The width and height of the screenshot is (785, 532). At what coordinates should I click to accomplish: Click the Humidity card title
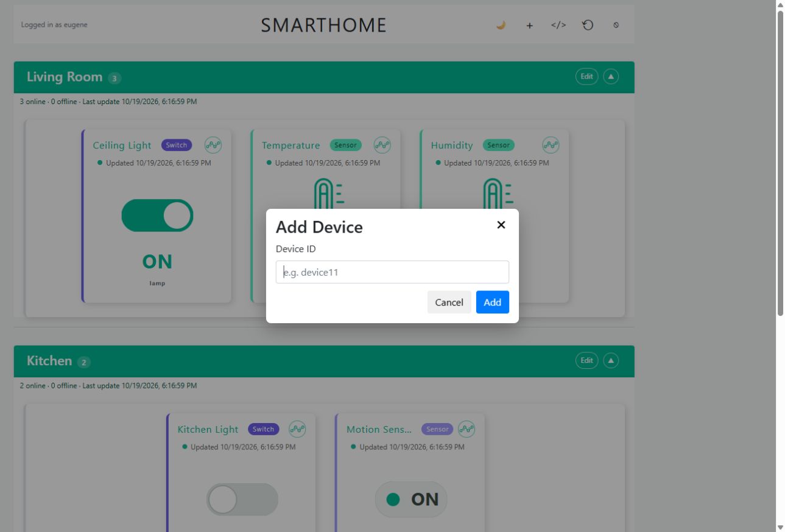(452, 145)
